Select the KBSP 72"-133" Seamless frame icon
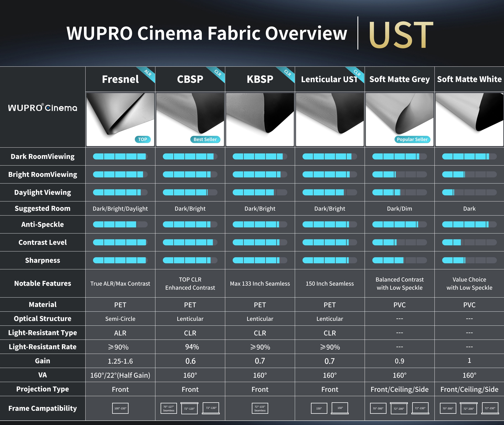Image resolution: width=504 pixels, height=425 pixels. tap(260, 408)
